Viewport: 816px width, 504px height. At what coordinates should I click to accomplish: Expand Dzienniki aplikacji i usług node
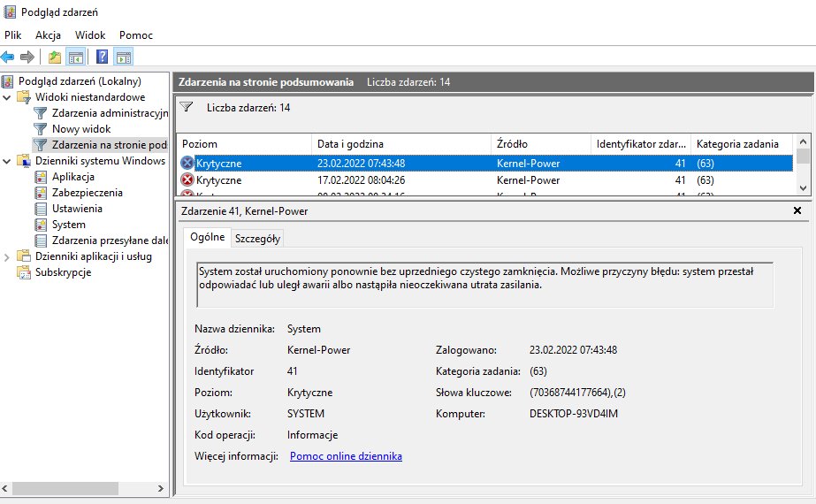(7, 256)
